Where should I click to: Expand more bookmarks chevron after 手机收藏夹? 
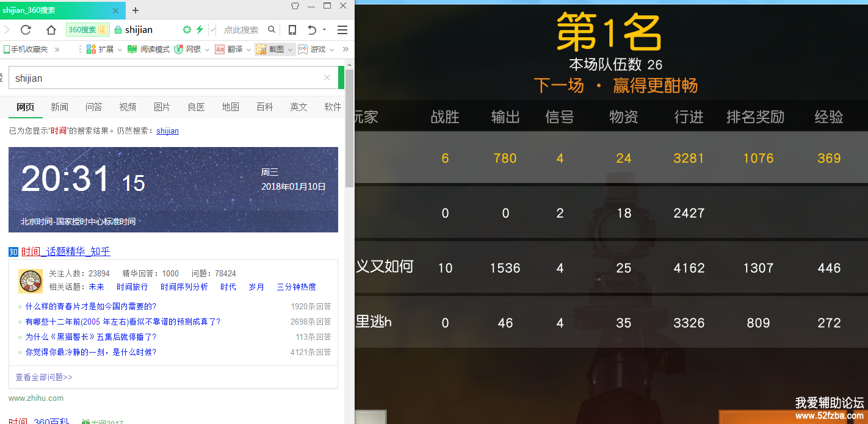(x=57, y=49)
